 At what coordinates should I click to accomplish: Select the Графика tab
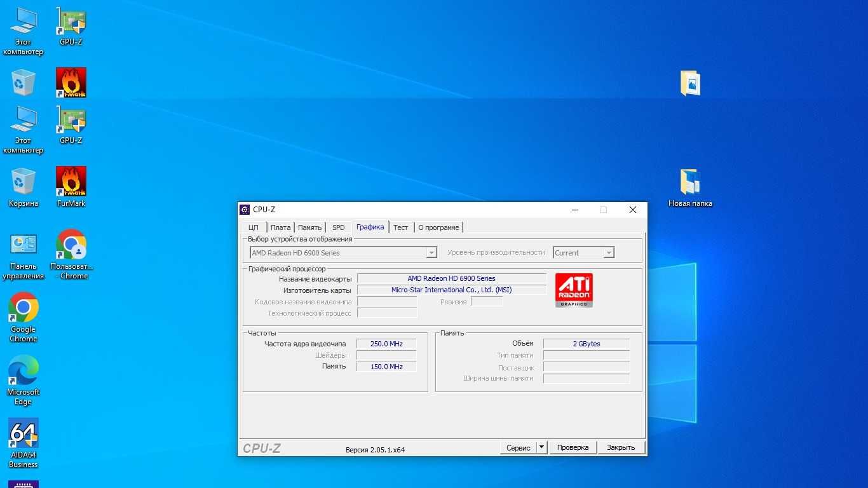370,227
